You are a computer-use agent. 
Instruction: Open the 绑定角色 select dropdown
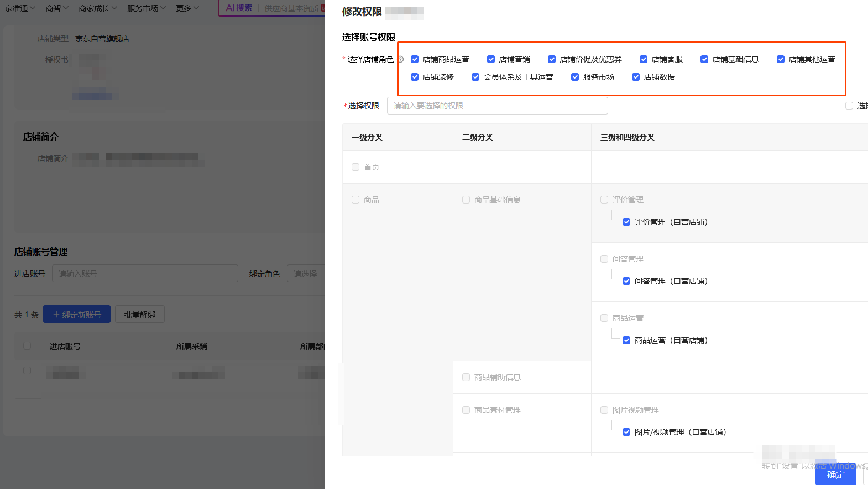pyautogui.click(x=306, y=274)
